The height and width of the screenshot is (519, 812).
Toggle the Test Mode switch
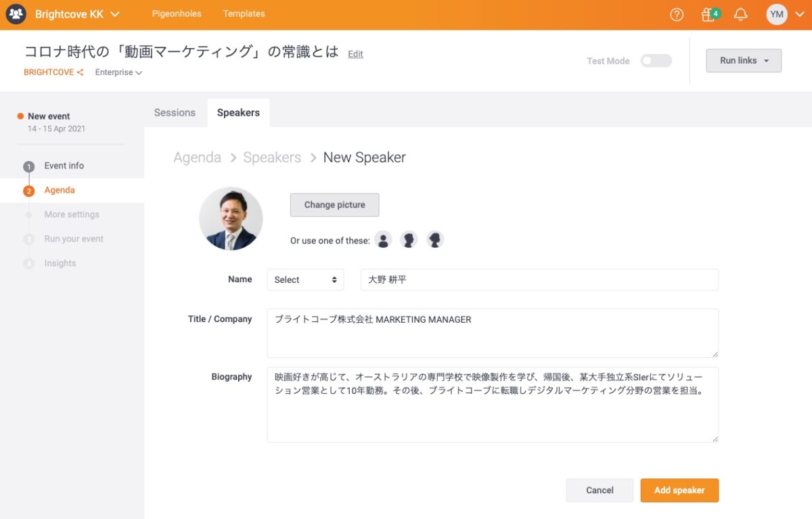pos(656,61)
